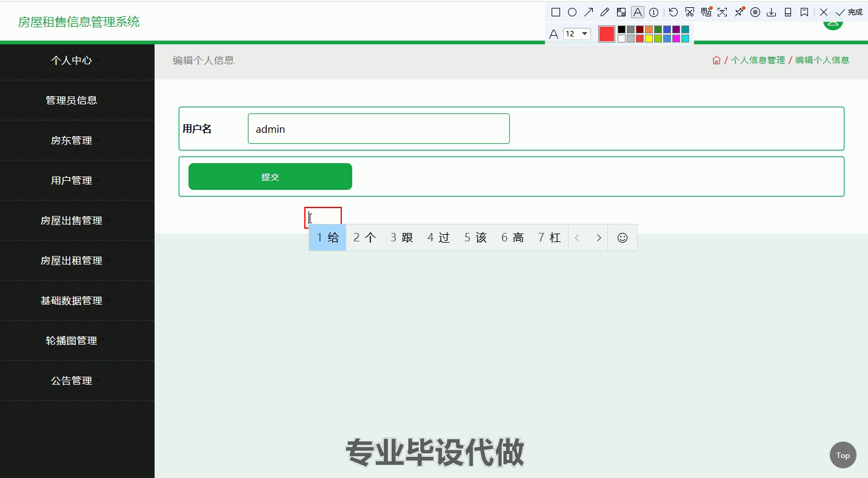The image size is (868, 478).
Task: Click the numbered marker tool
Action: [653, 12]
